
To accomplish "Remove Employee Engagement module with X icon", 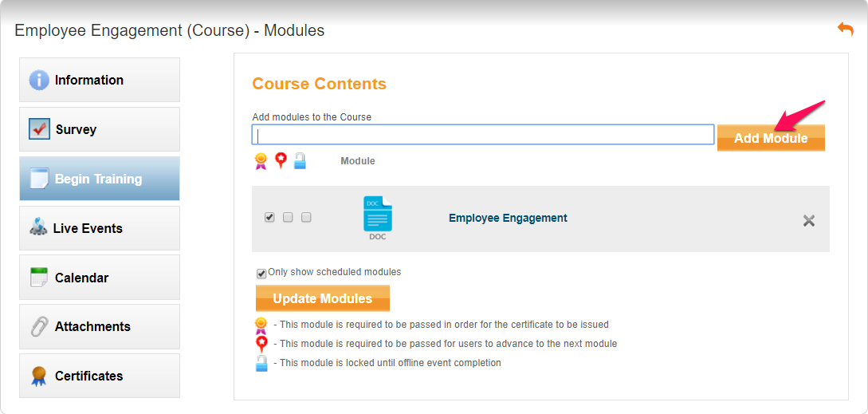I will 809,221.
